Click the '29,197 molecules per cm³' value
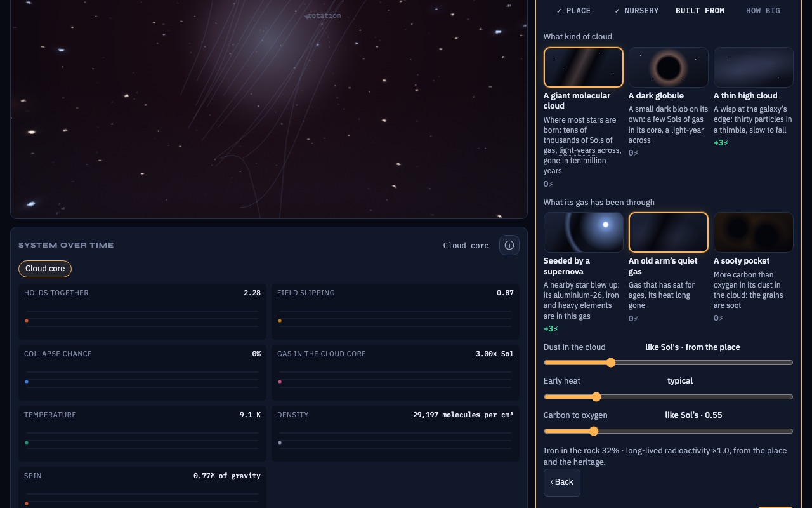 [x=463, y=415]
